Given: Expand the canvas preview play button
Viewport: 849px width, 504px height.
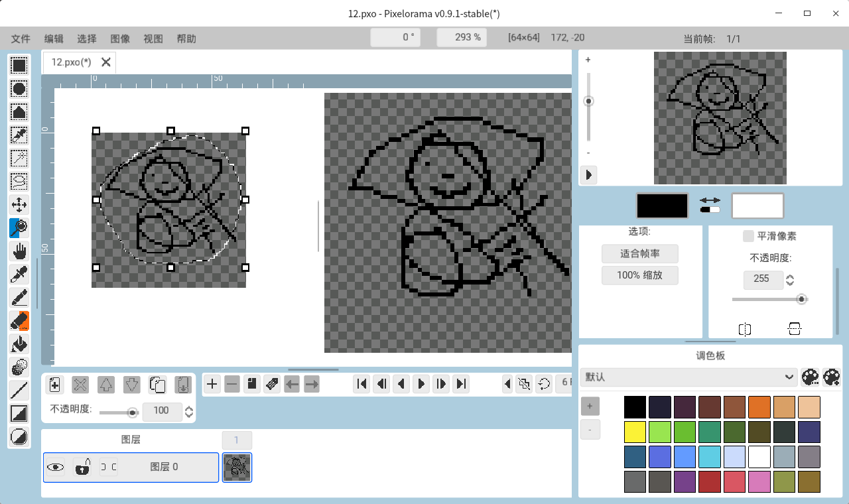Looking at the screenshot, I should click(588, 175).
